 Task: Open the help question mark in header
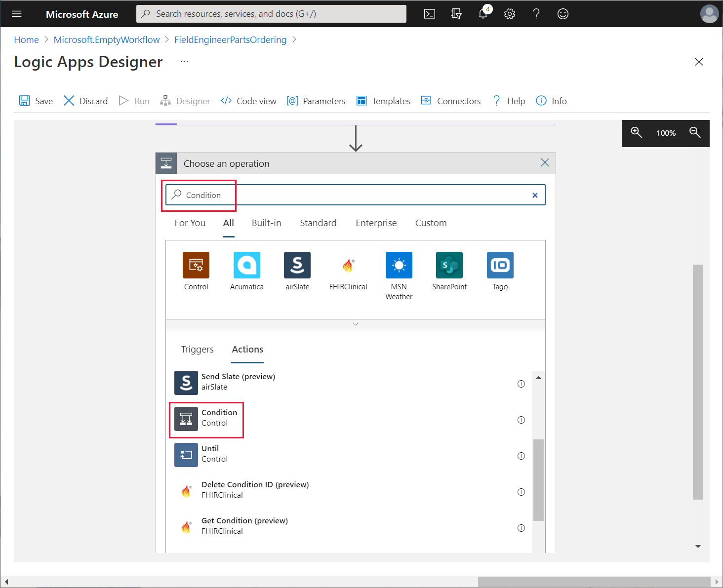pyautogui.click(x=536, y=14)
